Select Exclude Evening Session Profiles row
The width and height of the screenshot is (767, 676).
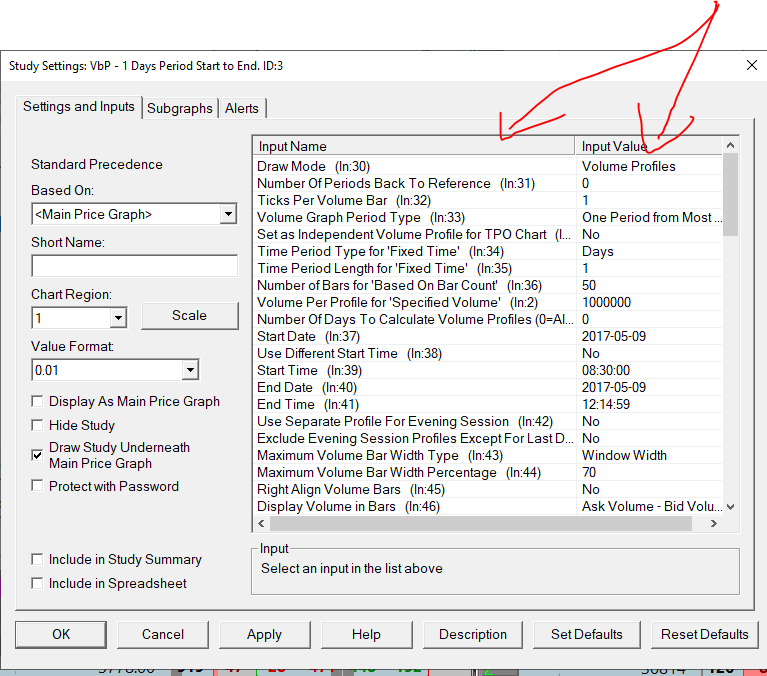488,438
